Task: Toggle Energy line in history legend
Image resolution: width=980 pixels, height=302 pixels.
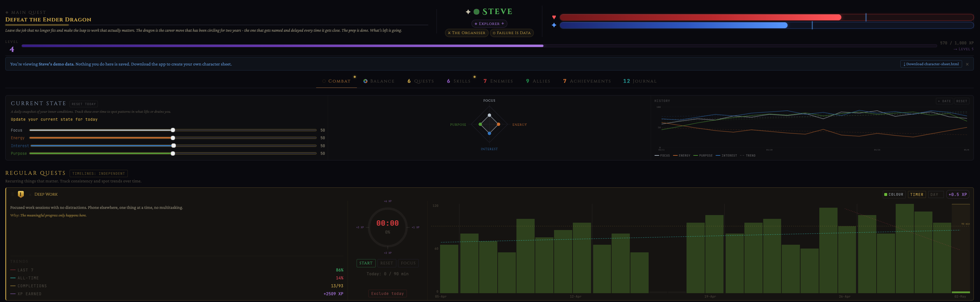Action: 682,156
